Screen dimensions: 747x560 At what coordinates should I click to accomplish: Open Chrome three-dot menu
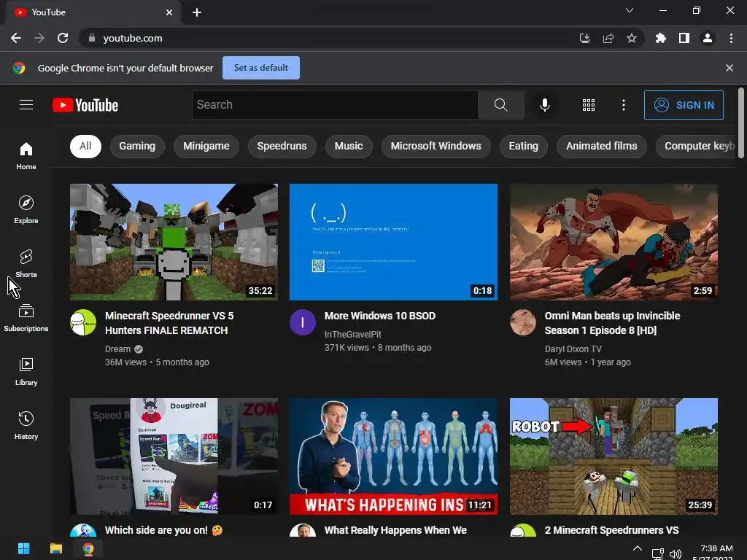point(731,38)
